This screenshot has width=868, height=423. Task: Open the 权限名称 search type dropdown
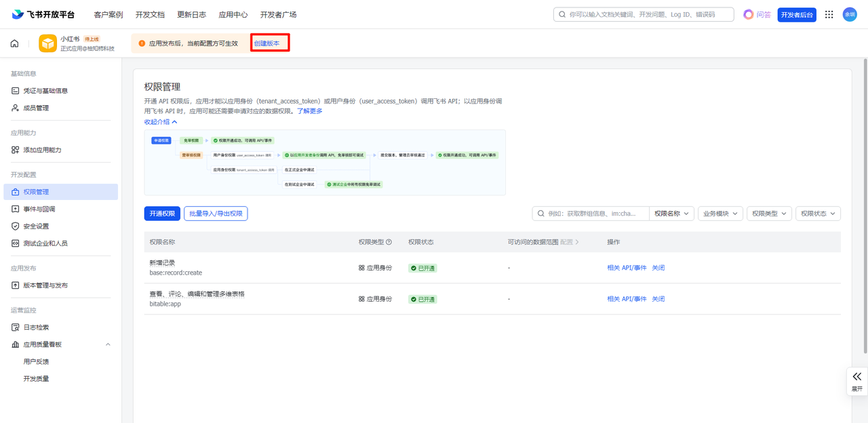[x=671, y=214]
